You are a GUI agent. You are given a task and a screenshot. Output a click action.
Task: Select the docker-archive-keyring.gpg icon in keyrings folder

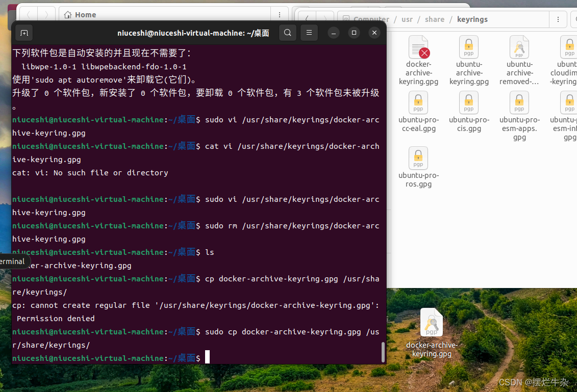coord(418,47)
